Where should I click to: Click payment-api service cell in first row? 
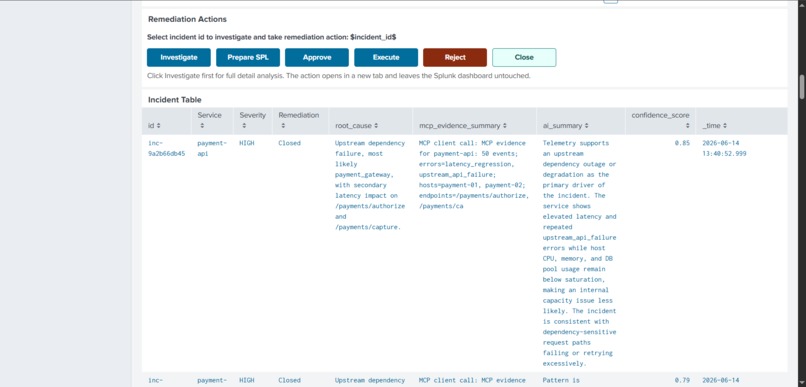point(211,148)
